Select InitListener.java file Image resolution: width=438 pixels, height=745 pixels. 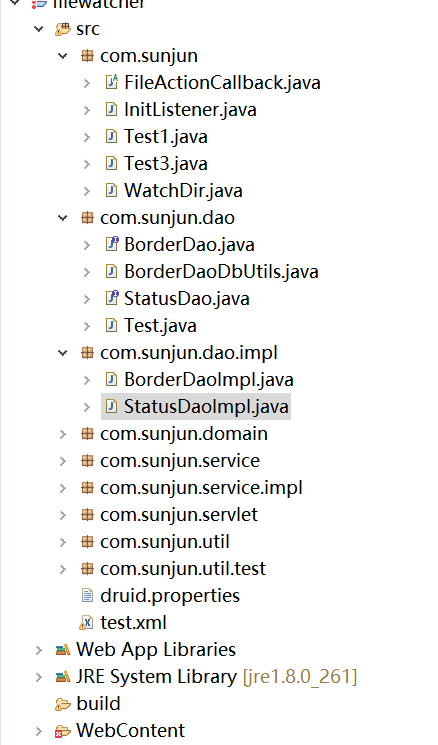[190, 110]
